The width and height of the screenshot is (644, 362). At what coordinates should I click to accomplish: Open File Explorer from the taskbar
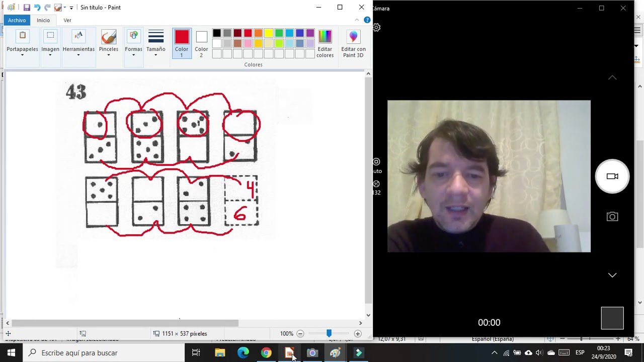(220, 353)
